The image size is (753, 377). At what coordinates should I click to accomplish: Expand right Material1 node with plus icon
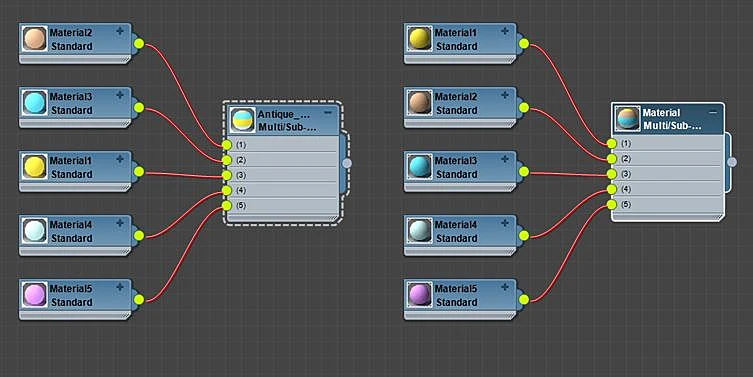pos(505,31)
